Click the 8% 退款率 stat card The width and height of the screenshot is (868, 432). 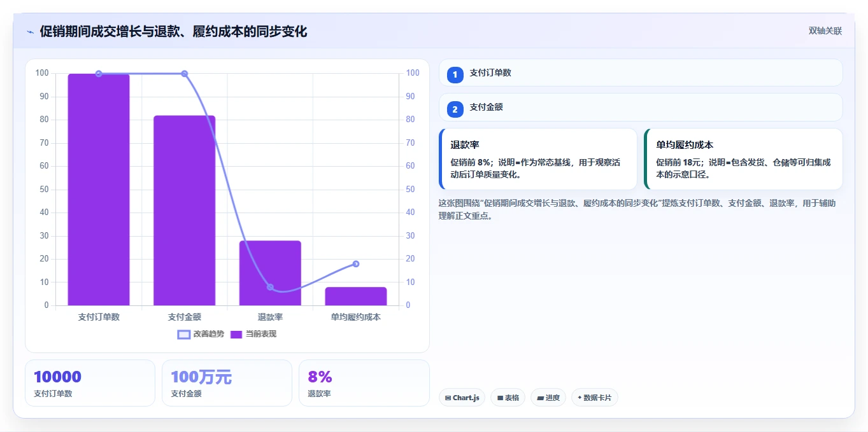coord(364,383)
